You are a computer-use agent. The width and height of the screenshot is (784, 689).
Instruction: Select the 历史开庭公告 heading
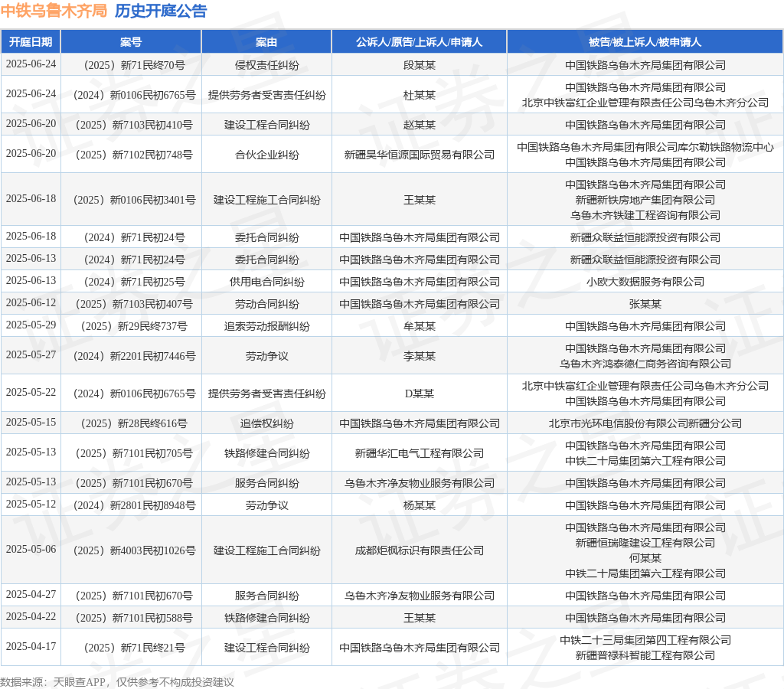pos(161,11)
